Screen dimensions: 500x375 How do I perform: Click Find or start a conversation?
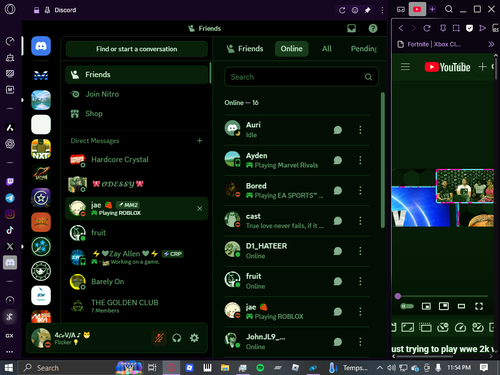click(137, 49)
